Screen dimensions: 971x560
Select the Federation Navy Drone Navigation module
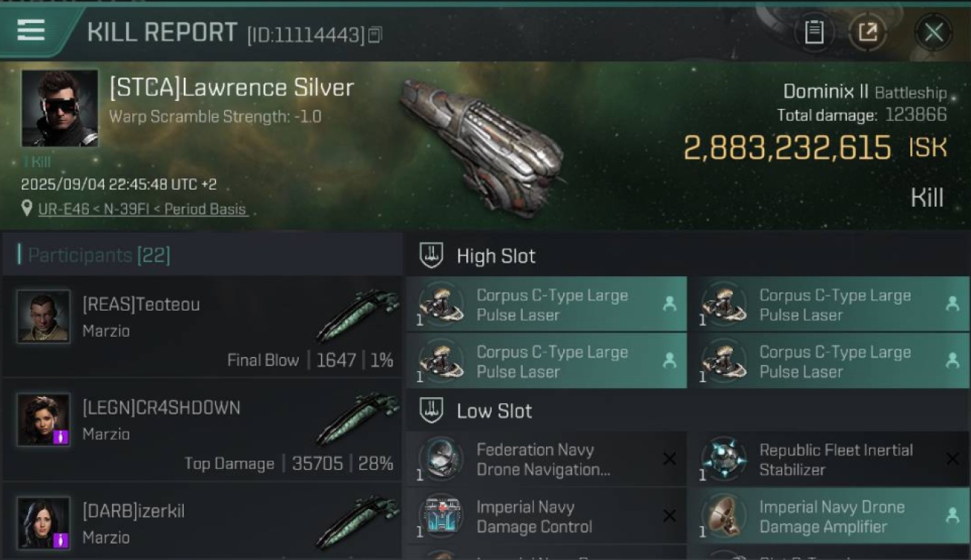pos(546,459)
